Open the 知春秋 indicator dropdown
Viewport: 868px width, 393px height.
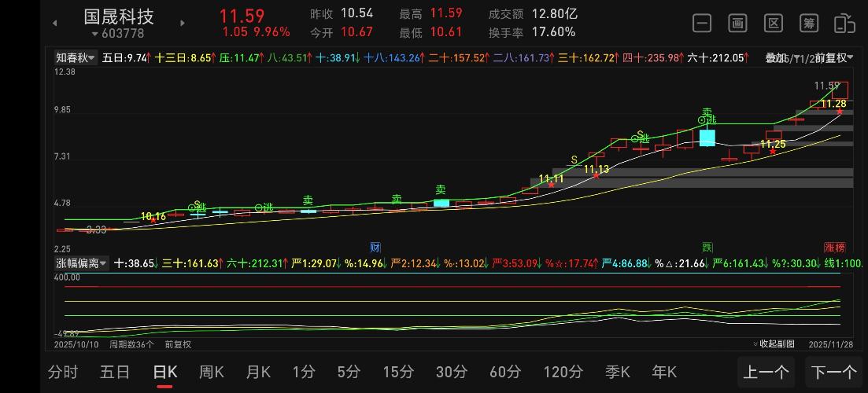75,57
